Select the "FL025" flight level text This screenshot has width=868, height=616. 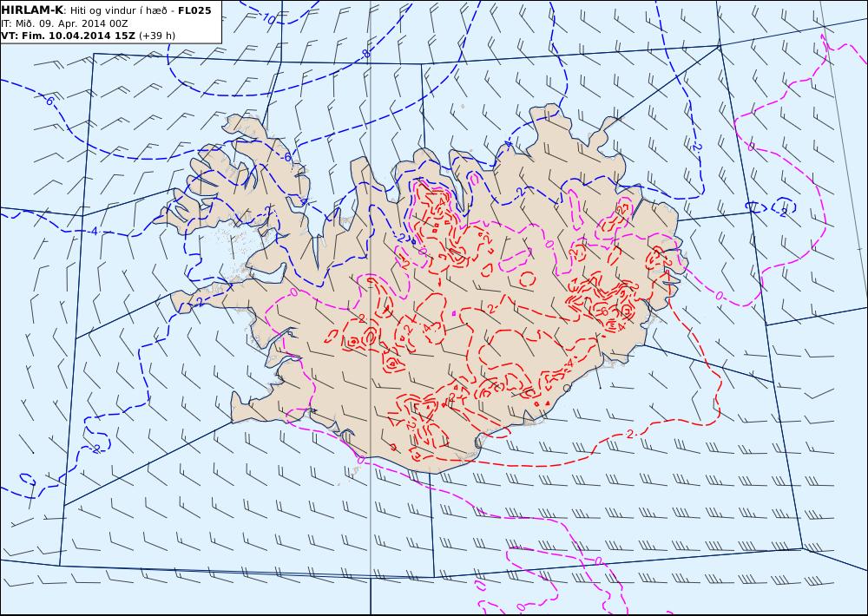[x=194, y=10]
